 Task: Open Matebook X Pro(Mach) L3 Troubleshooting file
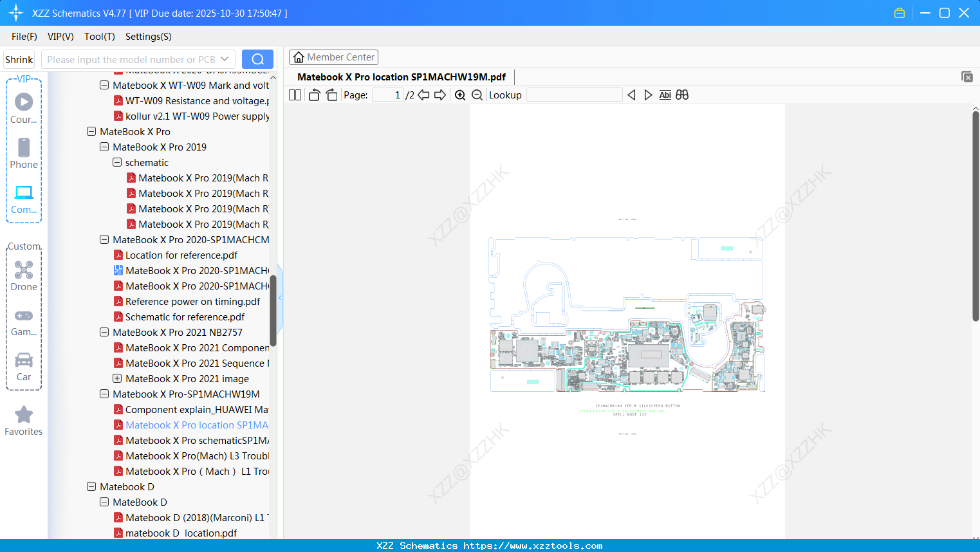(x=191, y=455)
